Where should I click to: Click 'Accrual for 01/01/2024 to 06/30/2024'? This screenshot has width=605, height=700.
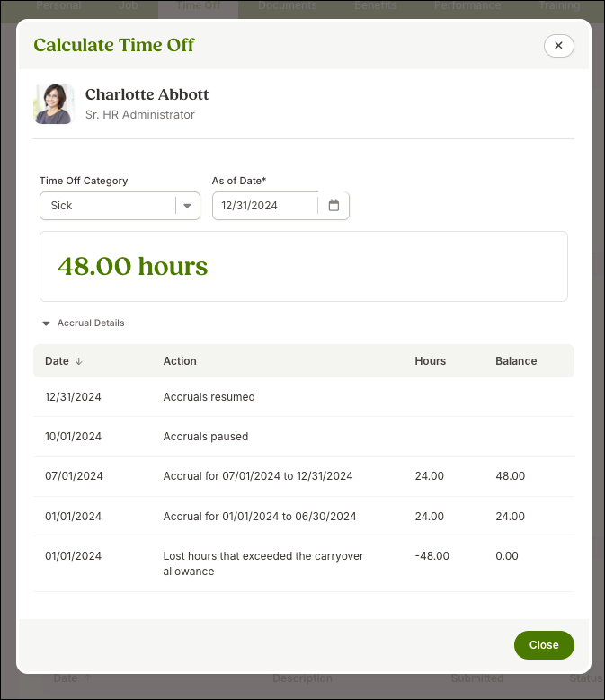(260, 517)
